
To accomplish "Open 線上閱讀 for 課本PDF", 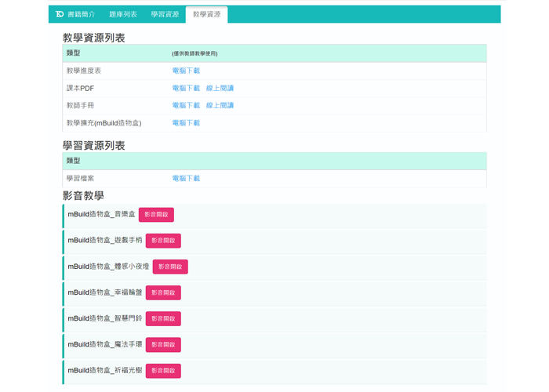I will click(220, 89).
